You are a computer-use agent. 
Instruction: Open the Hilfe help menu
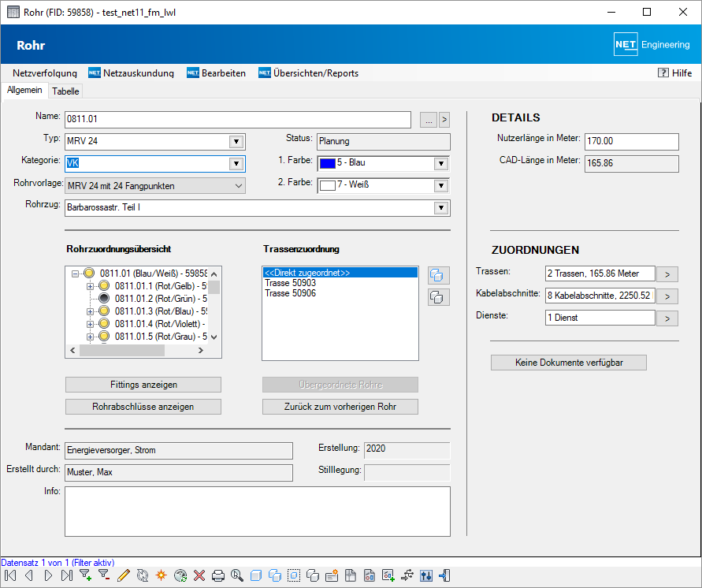[x=674, y=73]
